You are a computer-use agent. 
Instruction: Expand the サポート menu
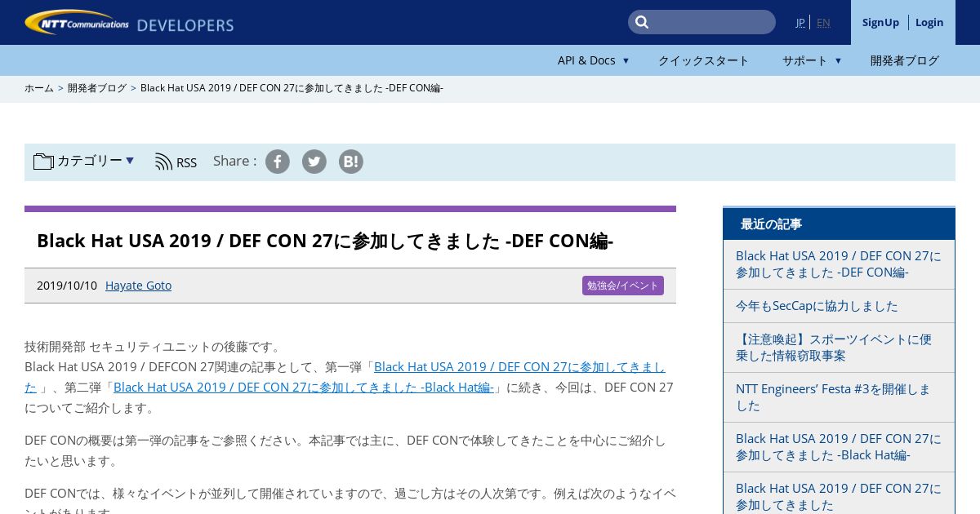tap(812, 60)
